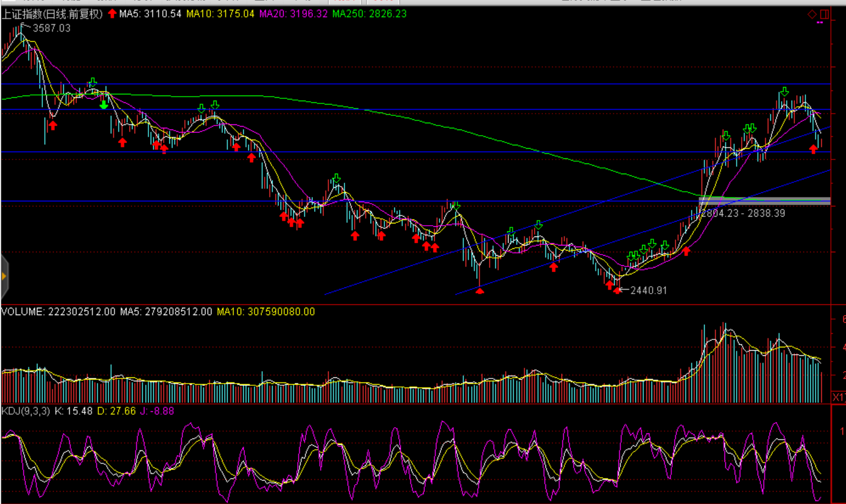Click the red diamond icon at top right

811,14
